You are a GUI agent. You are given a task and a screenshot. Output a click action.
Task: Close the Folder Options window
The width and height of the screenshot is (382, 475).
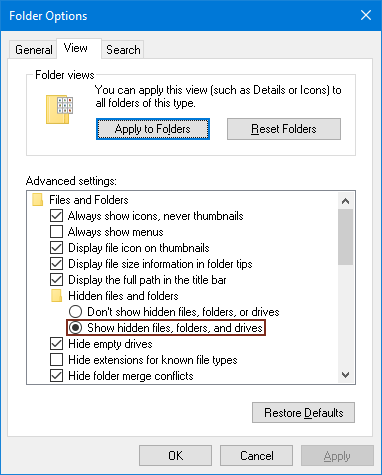[x=366, y=15]
